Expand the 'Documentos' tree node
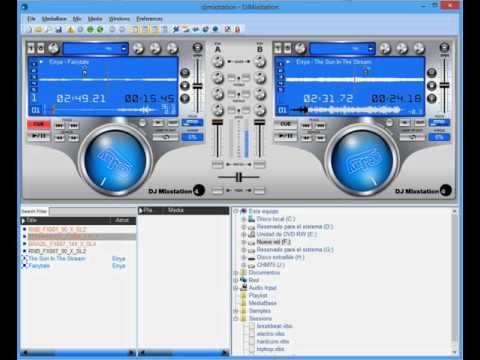This screenshot has width=480, height=360. [236, 273]
